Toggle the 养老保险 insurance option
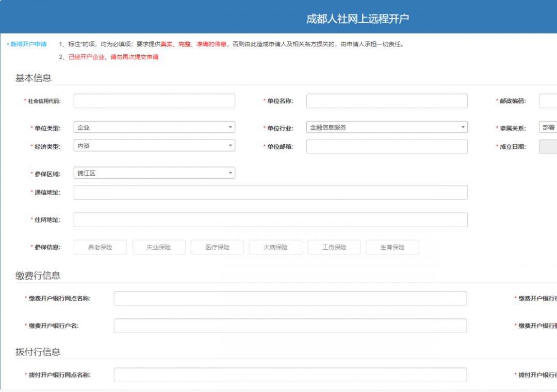557x392 pixels. pyautogui.click(x=100, y=247)
